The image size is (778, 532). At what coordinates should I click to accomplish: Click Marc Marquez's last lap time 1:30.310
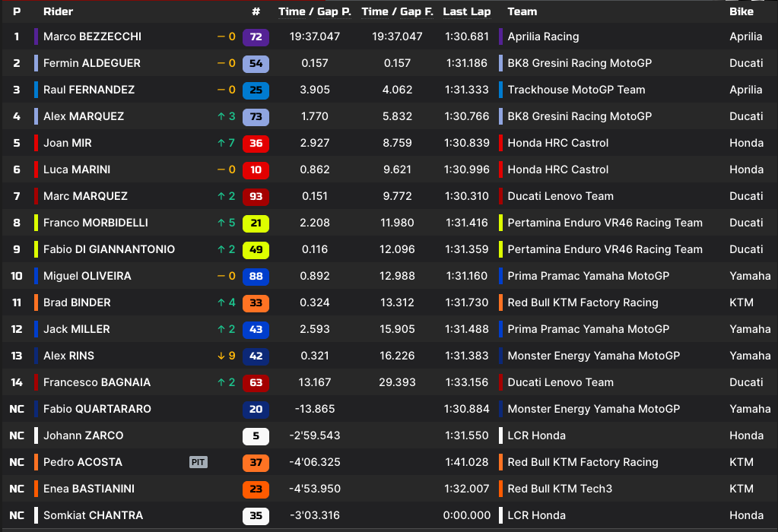click(x=466, y=196)
